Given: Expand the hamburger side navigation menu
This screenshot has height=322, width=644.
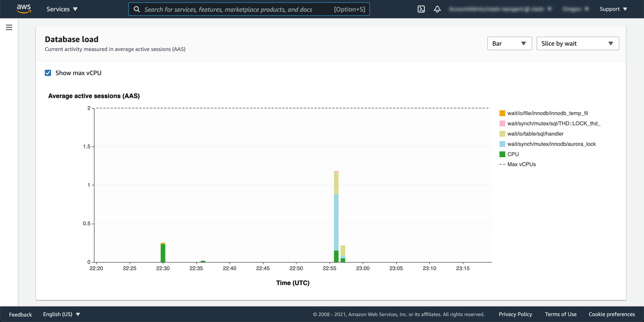Looking at the screenshot, I should point(9,28).
